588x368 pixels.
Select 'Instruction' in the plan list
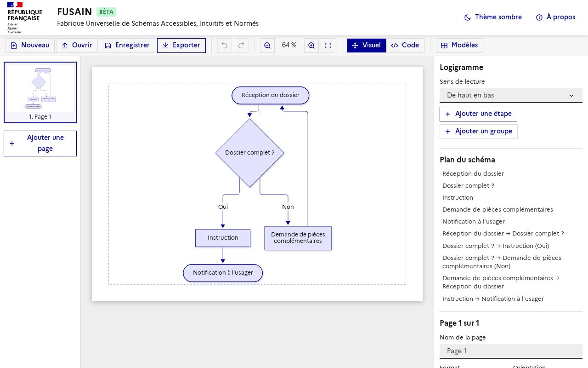point(458,198)
